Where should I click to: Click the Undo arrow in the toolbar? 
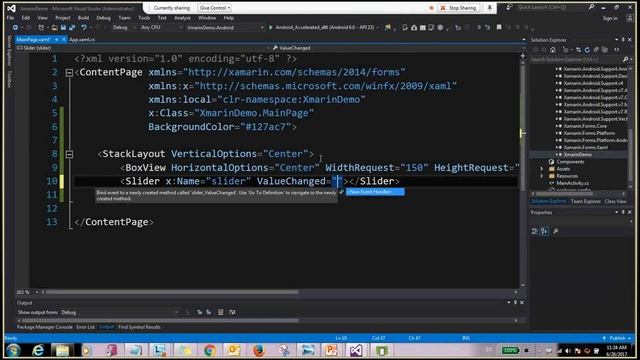(84, 27)
